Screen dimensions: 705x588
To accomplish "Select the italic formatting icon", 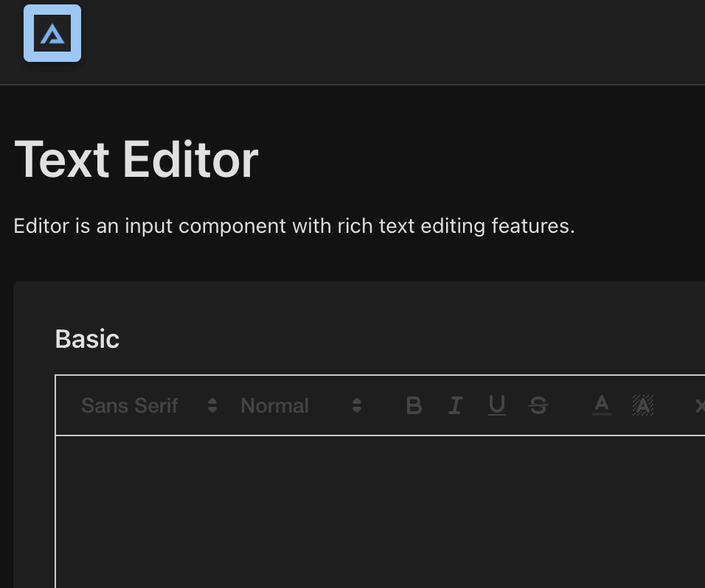I will 455,405.
